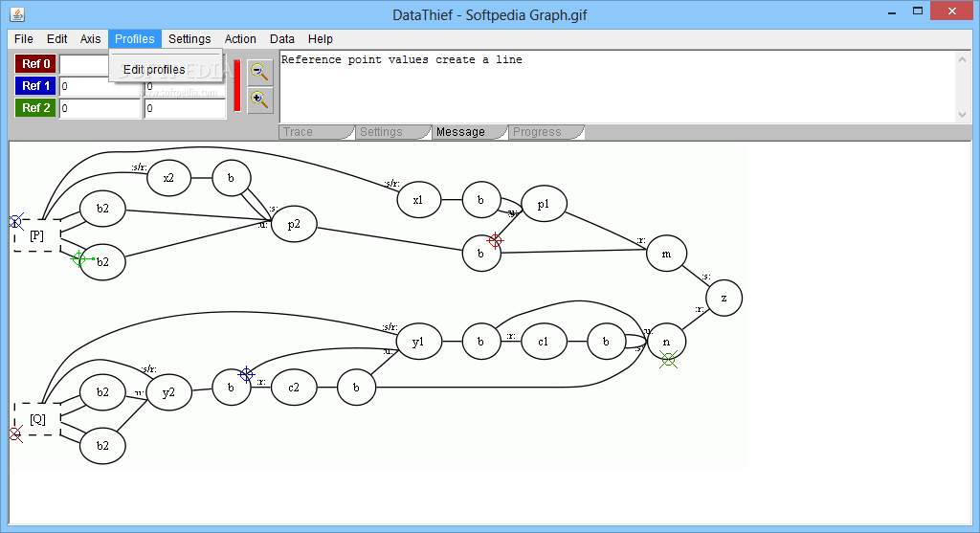Screen dimensions: 980x533
Task: Click the 'Reference point values create a line' message
Action: pos(401,59)
